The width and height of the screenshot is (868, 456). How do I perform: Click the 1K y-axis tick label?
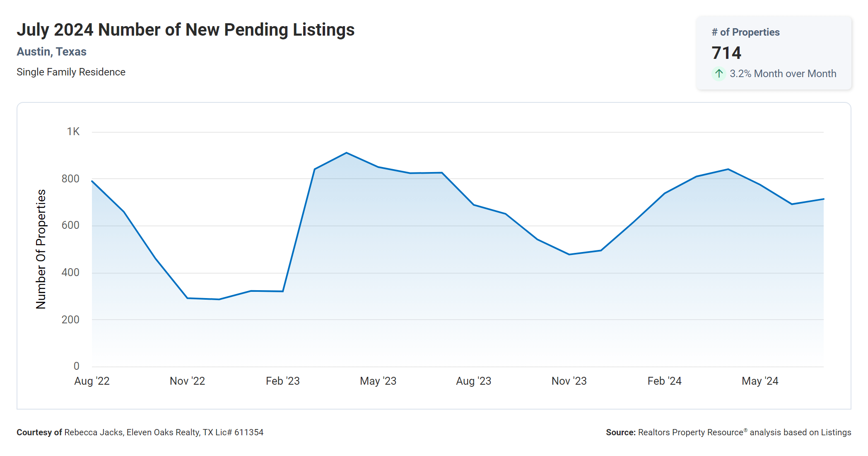point(73,132)
